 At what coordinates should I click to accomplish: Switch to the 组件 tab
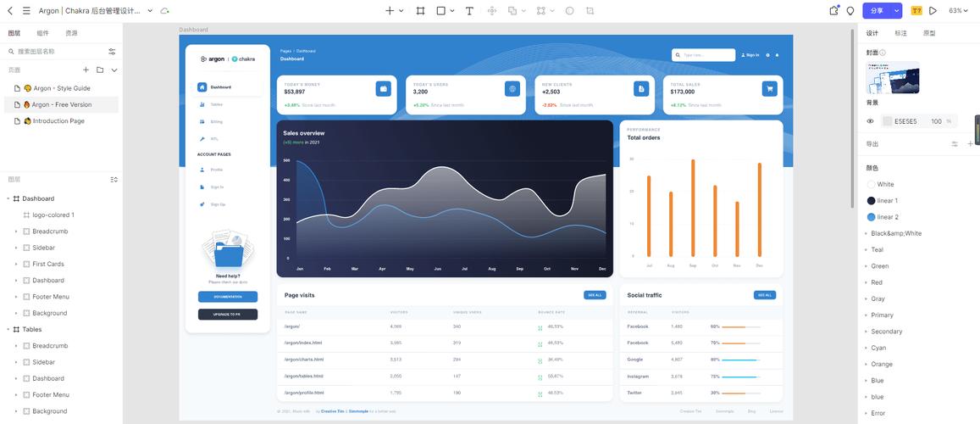pyautogui.click(x=42, y=33)
